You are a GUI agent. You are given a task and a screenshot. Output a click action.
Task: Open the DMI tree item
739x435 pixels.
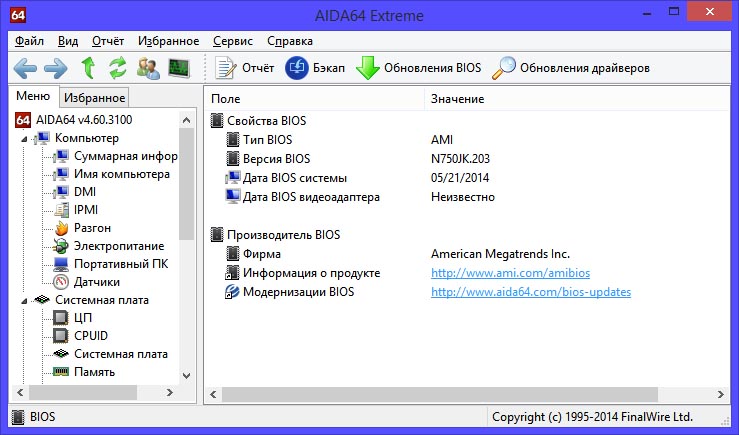click(75, 192)
